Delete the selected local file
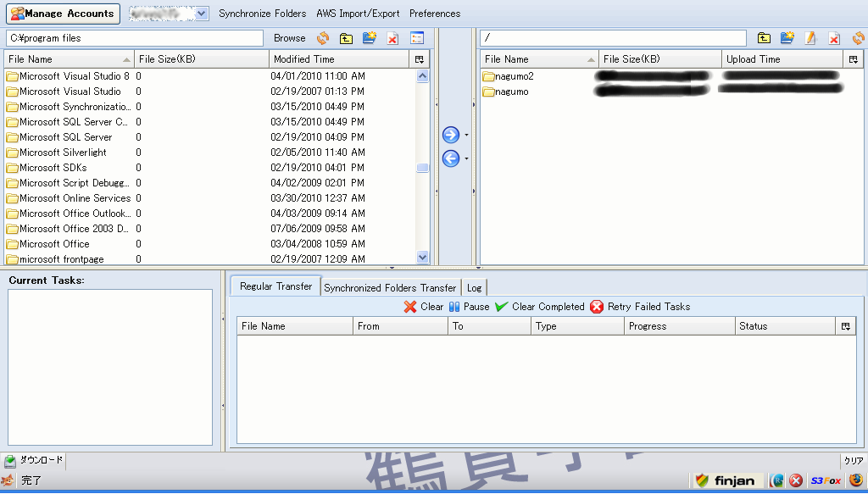This screenshot has height=494, width=868. pyautogui.click(x=392, y=38)
